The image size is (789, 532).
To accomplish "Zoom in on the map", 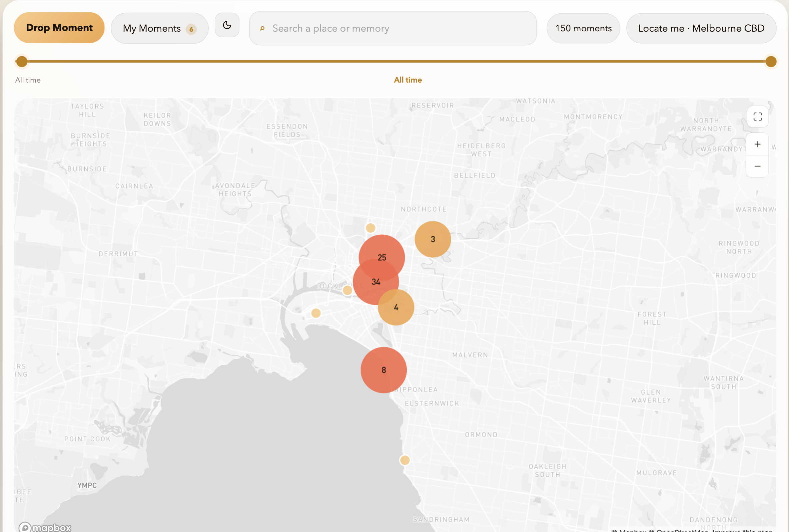I will (757, 144).
